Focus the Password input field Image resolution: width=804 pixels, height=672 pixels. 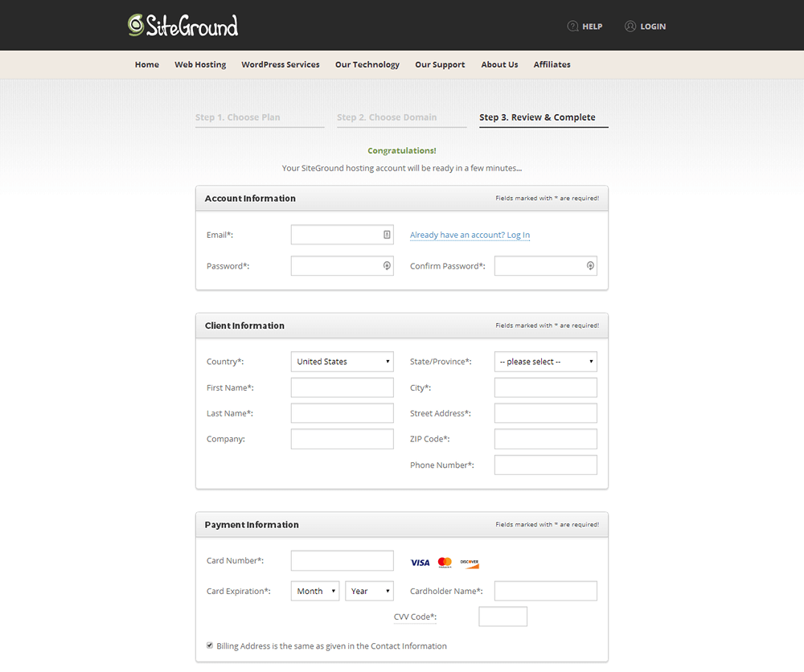click(x=342, y=265)
